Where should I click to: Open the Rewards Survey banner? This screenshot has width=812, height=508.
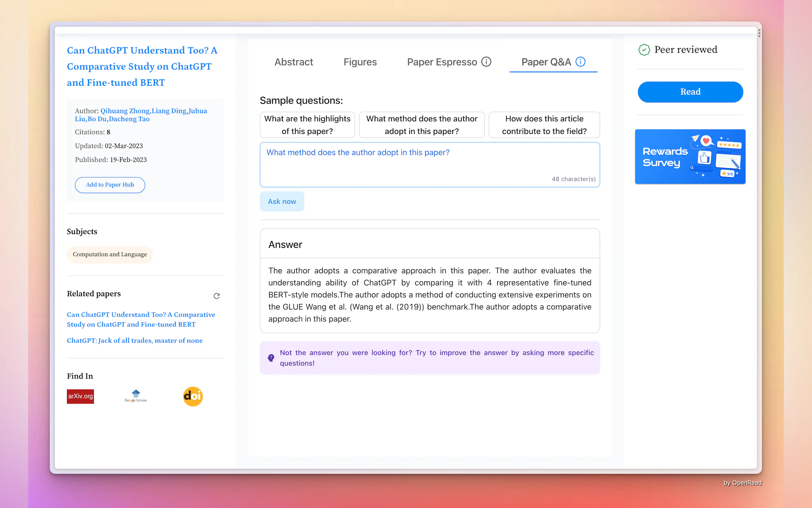[x=690, y=156]
